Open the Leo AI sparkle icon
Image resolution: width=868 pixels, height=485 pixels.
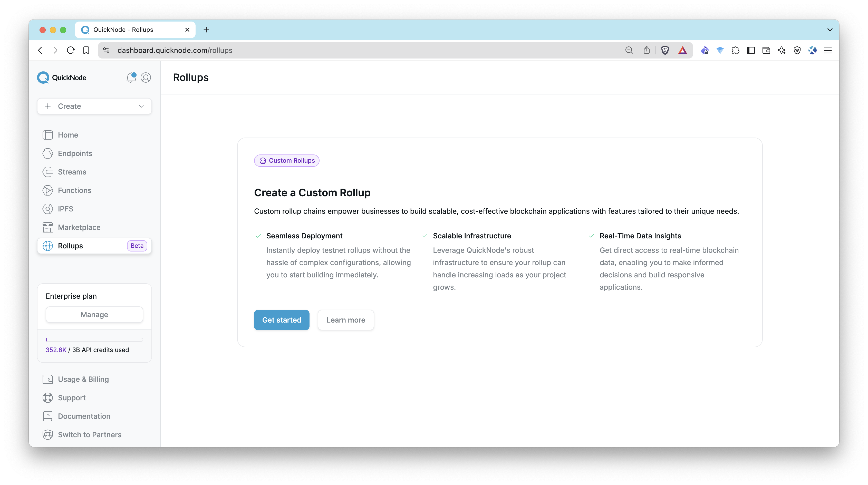click(782, 50)
